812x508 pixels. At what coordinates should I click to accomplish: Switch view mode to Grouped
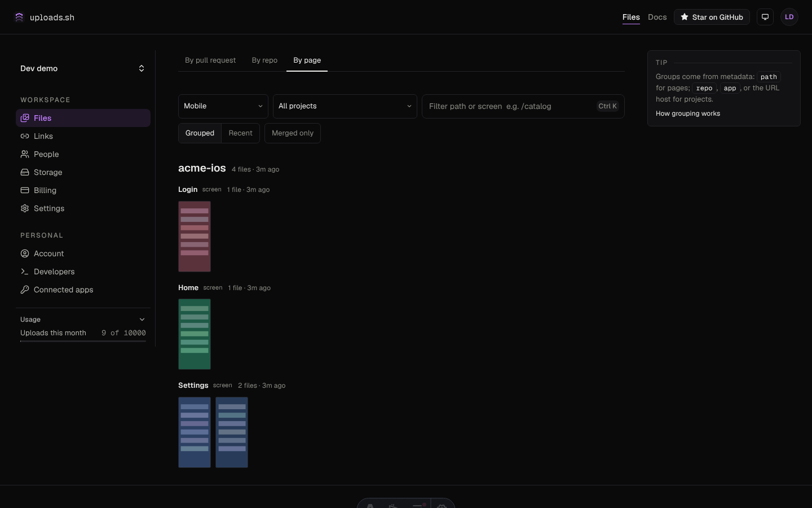coord(200,133)
